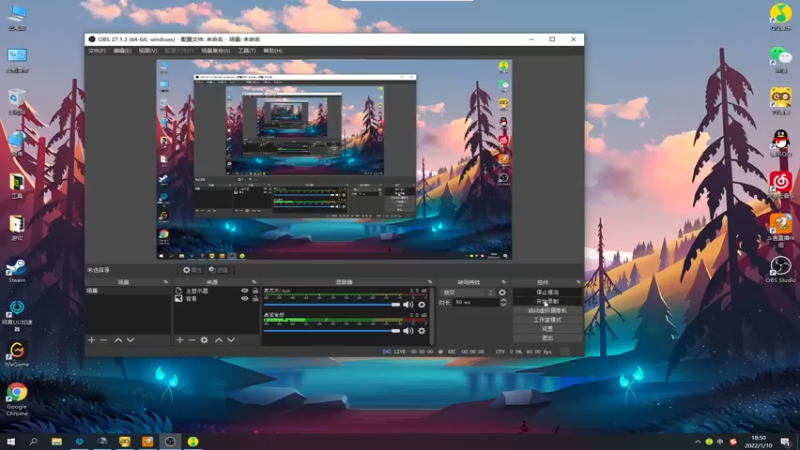Image resolution: width=800 pixels, height=450 pixels.
Task: Open the 视图(V) menu
Action: point(148,51)
